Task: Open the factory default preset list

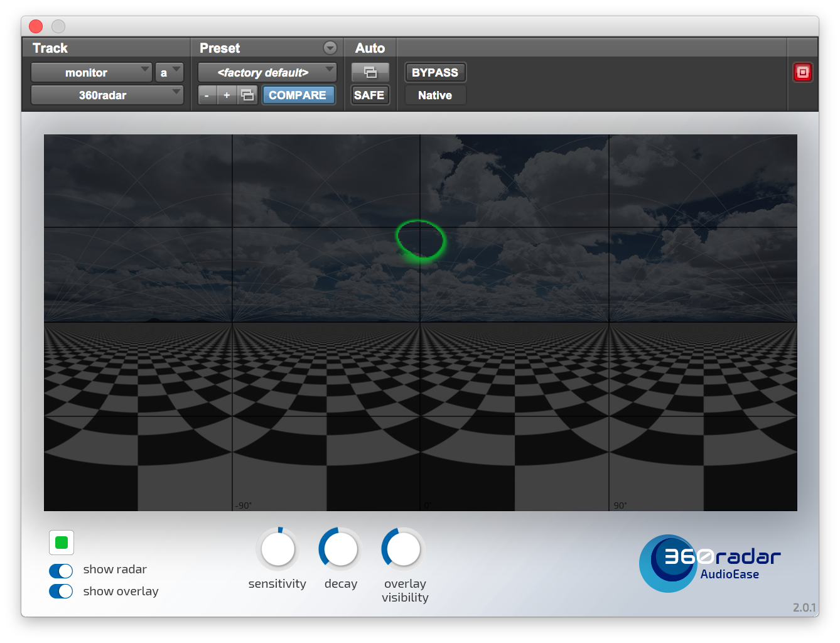Action: coord(267,73)
